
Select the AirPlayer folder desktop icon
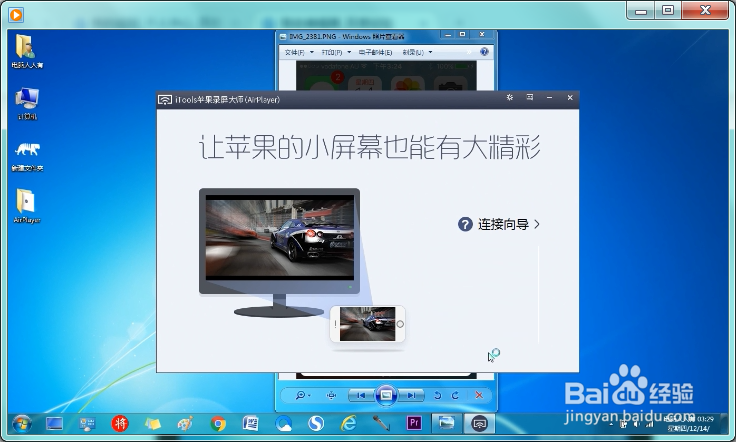[26, 206]
